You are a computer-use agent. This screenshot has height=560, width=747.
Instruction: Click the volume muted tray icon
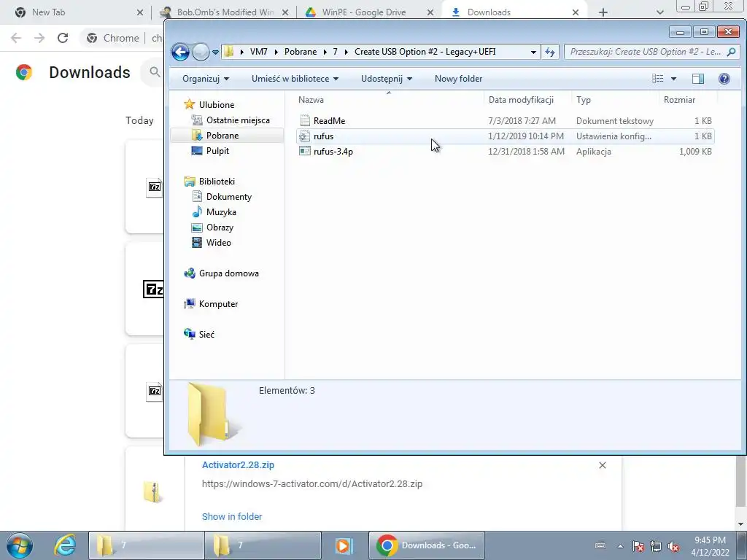[x=673, y=546]
